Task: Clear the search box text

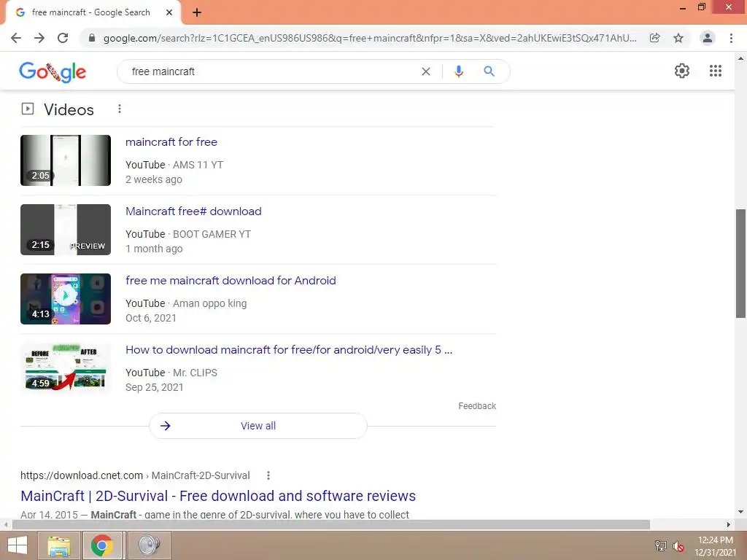Action: pos(426,71)
